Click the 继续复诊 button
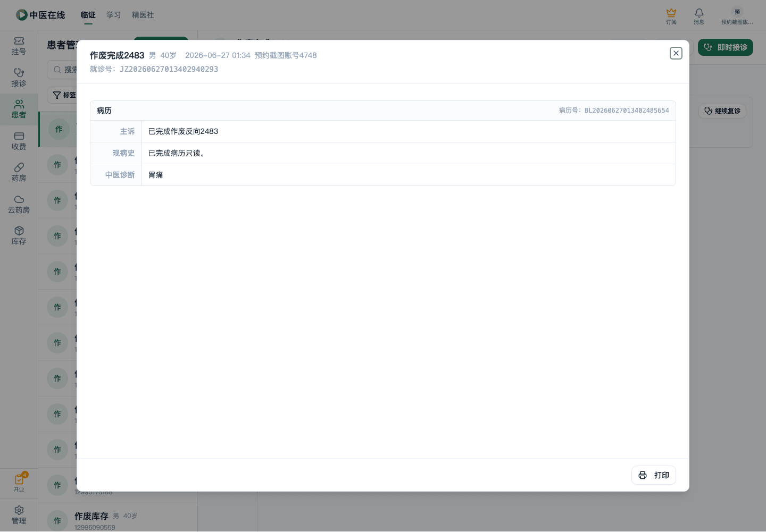 click(722, 111)
